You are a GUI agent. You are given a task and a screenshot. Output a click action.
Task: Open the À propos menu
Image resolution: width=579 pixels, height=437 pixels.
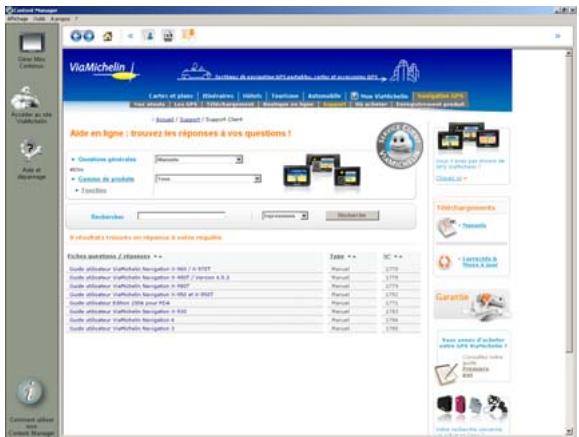pyautogui.click(x=60, y=18)
